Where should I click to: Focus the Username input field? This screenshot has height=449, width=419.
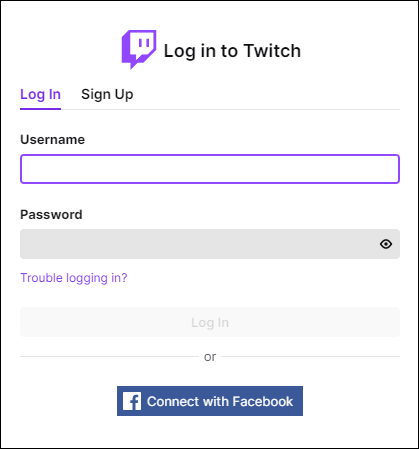210,169
